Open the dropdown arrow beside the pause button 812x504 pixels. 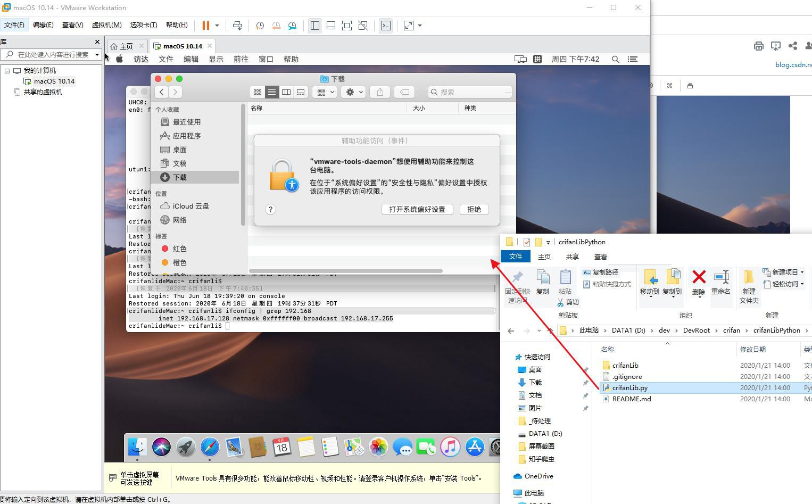point(217,25)
